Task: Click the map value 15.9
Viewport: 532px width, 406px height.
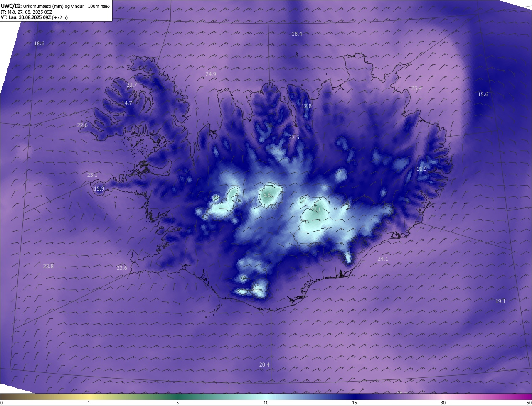Action: pyautogui.click(x=99, y=189)
